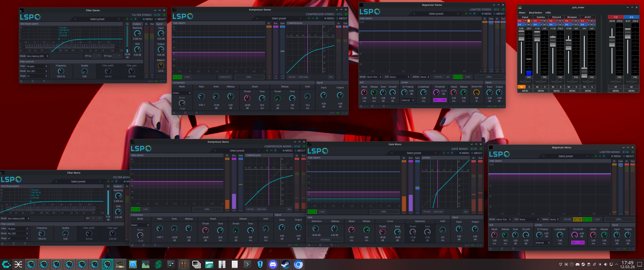Click the HYSTERESIS button in Gate Mono
Viewport: 644px width, 270px height.
click(x=325, y=240)
